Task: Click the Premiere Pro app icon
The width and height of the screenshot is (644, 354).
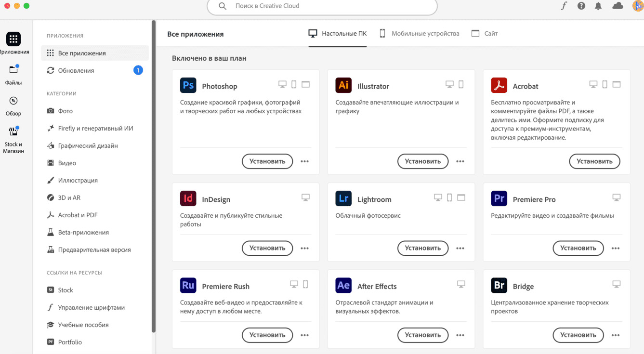Action: pos(499,198)
